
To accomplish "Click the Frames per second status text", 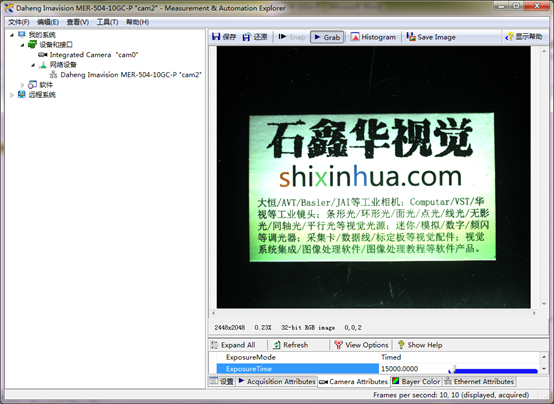I will 451,395.
